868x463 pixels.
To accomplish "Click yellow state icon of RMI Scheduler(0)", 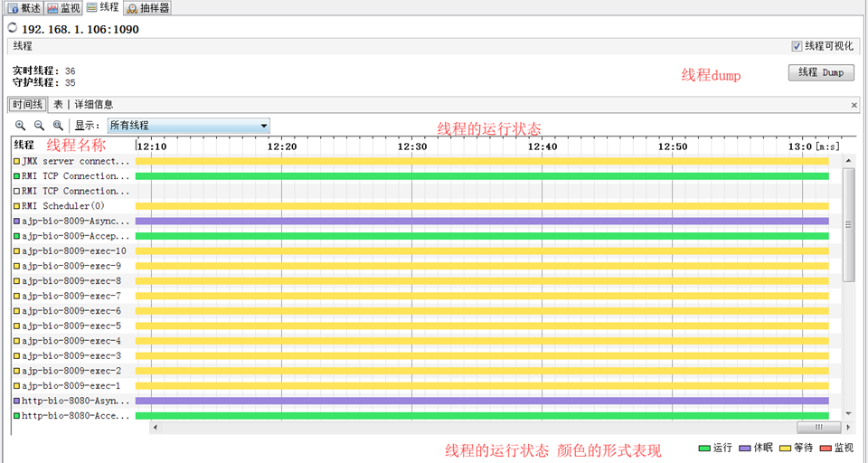I will (16, 206).
